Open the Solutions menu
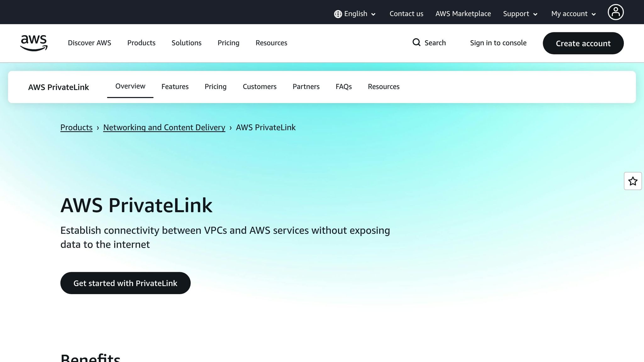 click(186, 43)
